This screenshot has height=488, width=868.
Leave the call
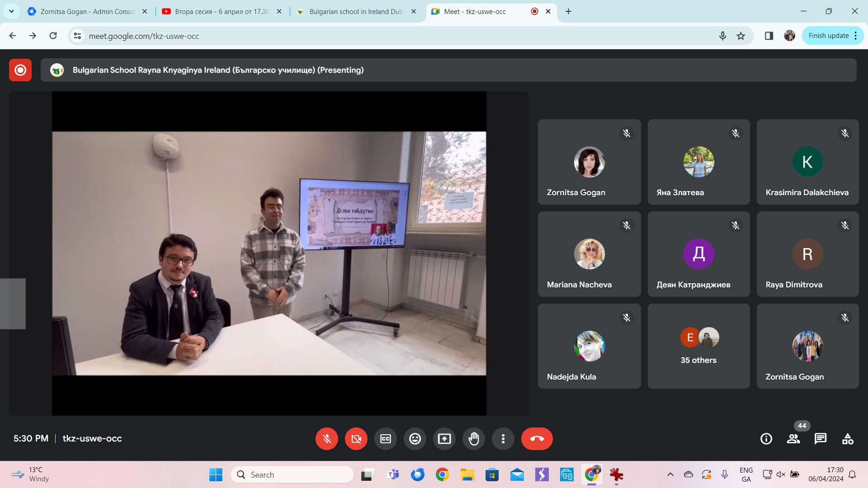tap(537, 439)
